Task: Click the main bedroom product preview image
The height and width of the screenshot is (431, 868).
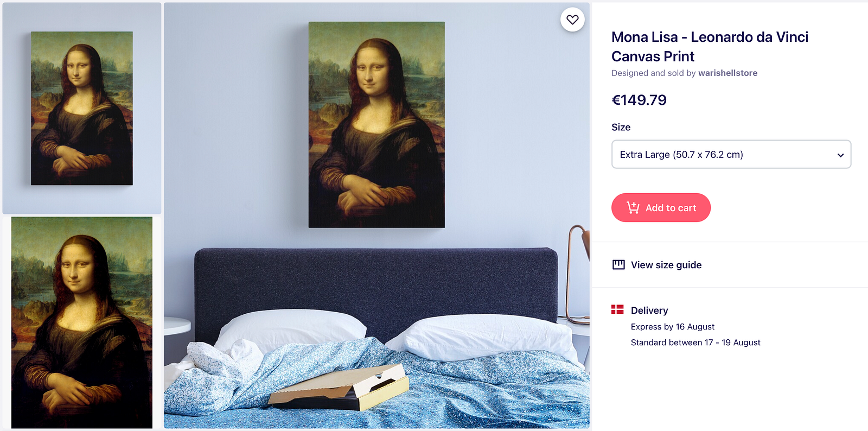Action: 376,215
